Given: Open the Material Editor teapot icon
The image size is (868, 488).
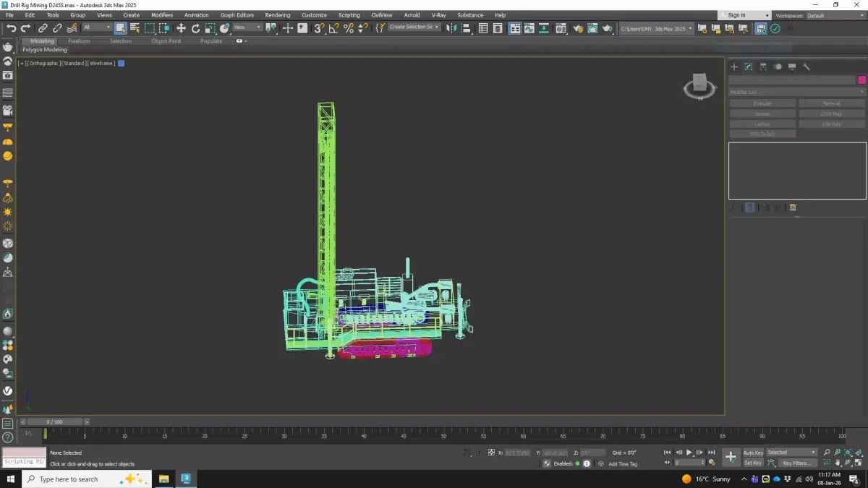Looking at the screenshot, I should (x=577, y=28).
